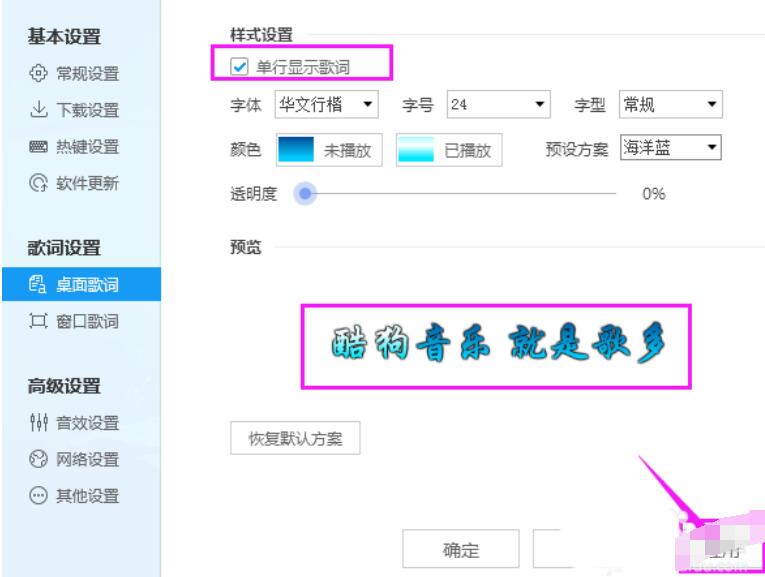Click the 透明度 transparency slider handle

click(305, 194)
